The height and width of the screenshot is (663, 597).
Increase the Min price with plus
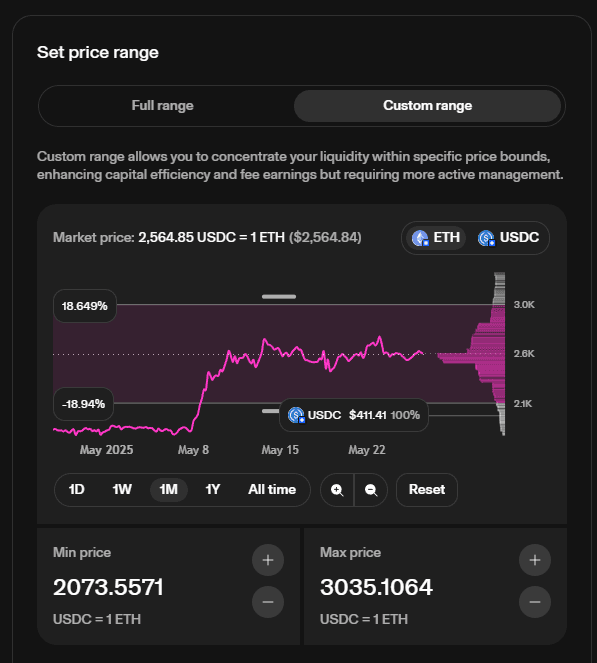(268, 560)
